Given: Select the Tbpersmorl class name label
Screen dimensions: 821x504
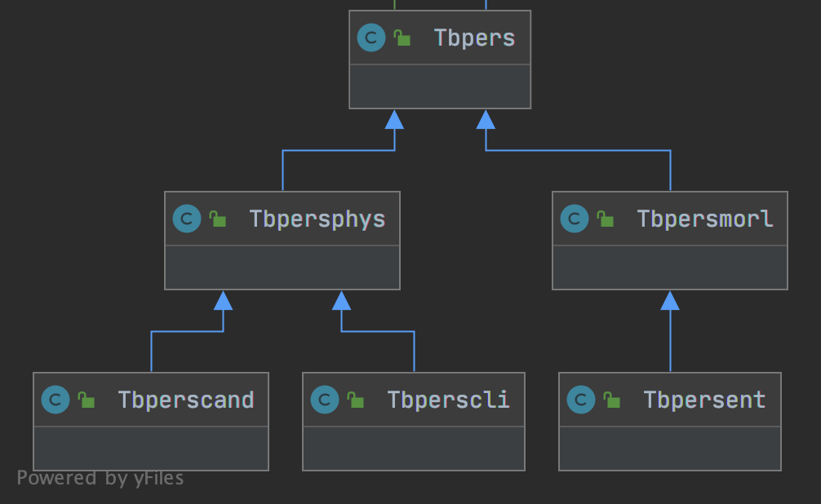Looking at the screenshot, I should coord(705,219).
